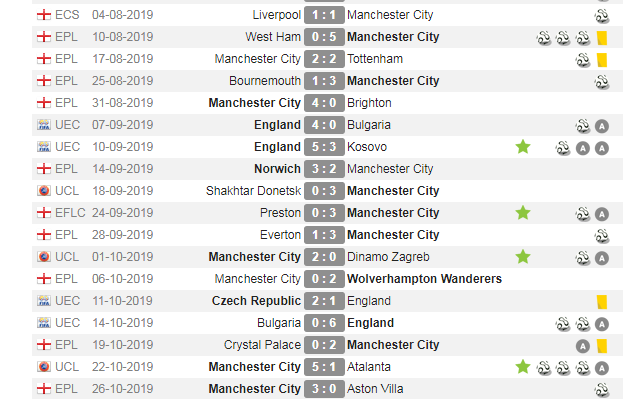
Task: Click the green star on Atalanta match row
Action: tap(523, 366)
